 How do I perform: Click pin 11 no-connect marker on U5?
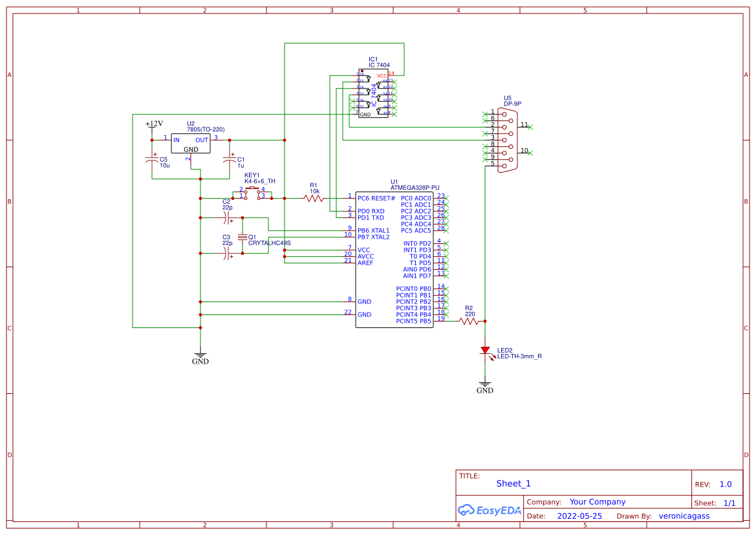530,127
